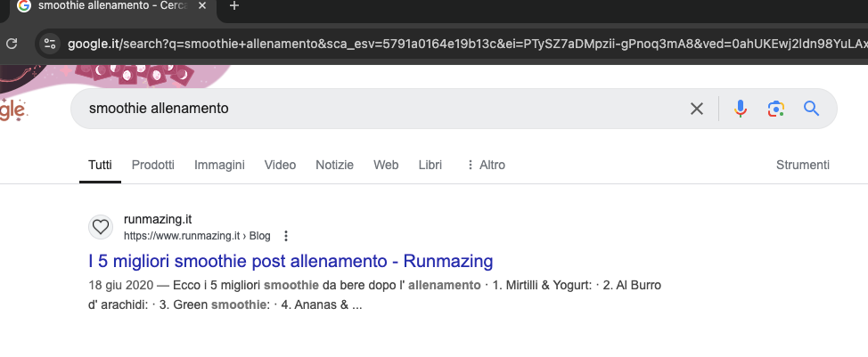Click the blue magnifying glass search icon
868x357 pixels.
click(811, 109)
